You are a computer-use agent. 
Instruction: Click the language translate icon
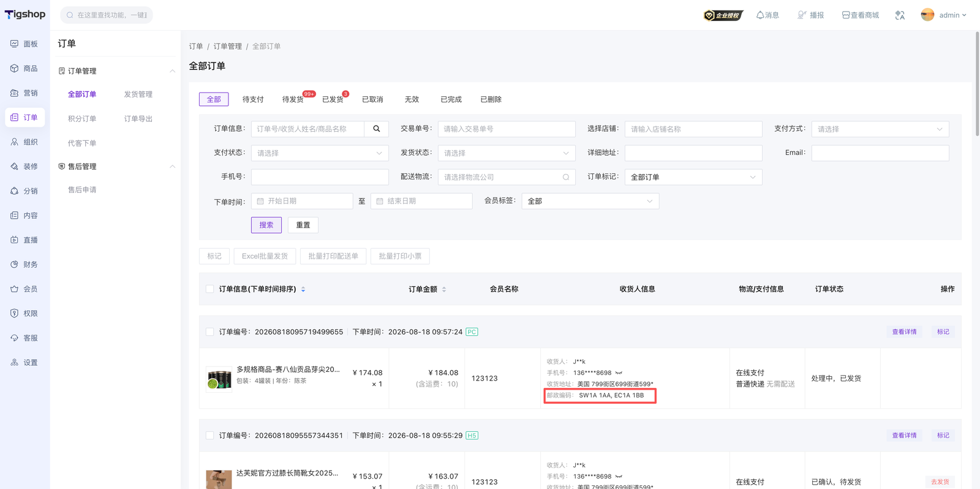point(900,15)
